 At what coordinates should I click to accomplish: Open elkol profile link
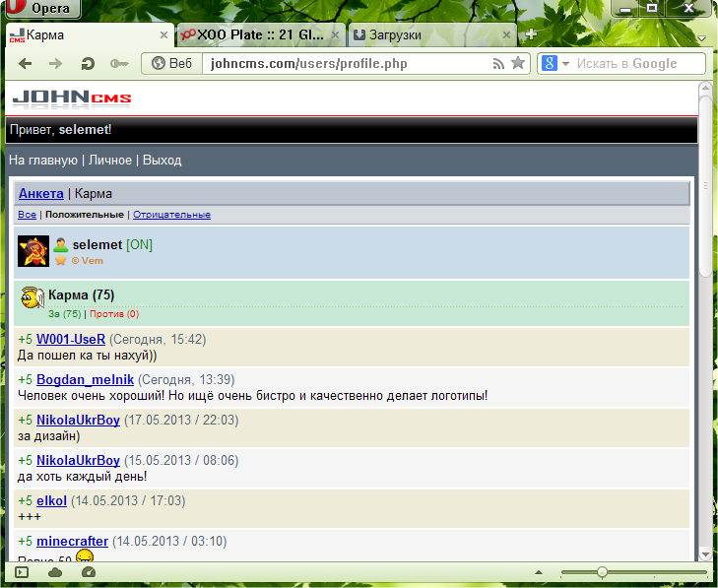pyautogui.click(x=52, y=500)
